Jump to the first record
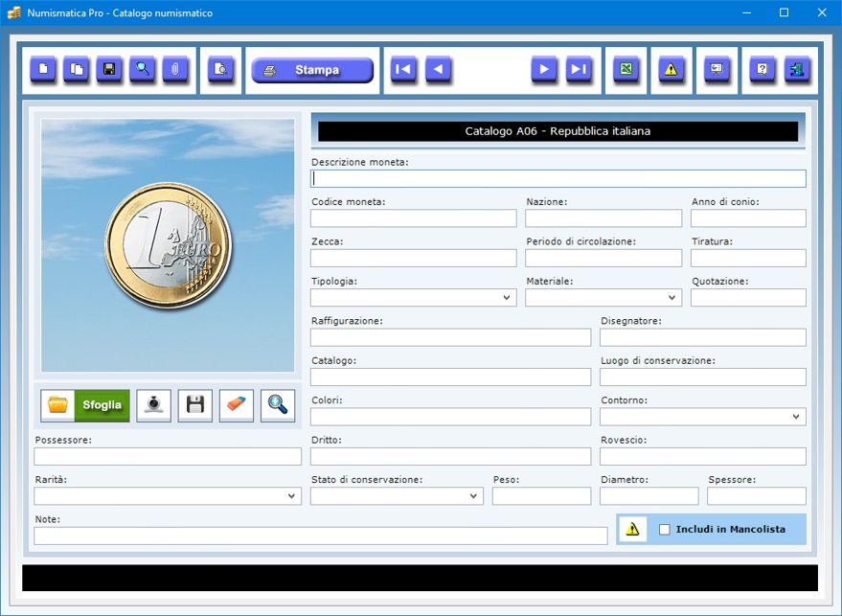The image size is (842, 616). 403,70
